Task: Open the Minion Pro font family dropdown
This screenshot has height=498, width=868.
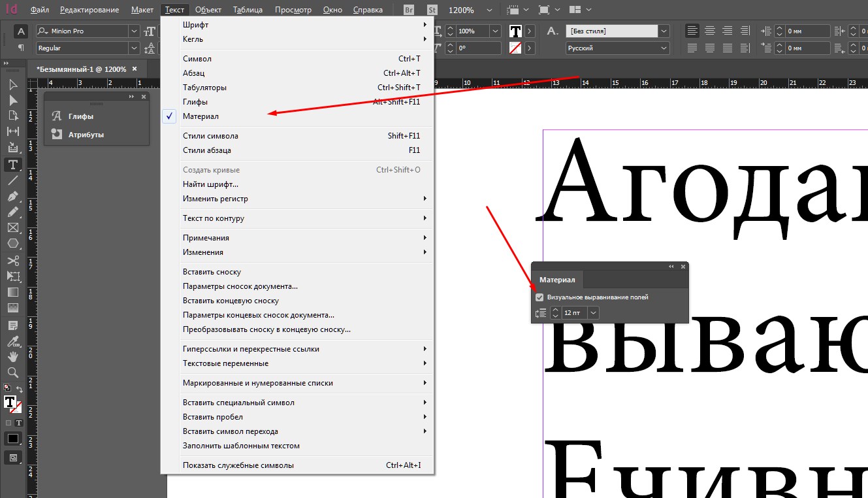Action: click(x=134, y=31)
